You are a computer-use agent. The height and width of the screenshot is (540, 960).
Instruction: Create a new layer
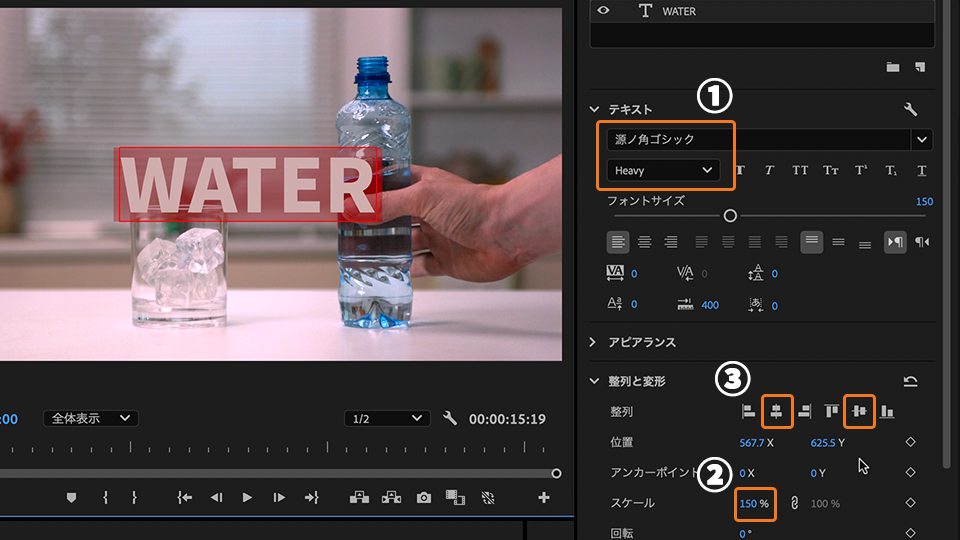tap(920, 67)
